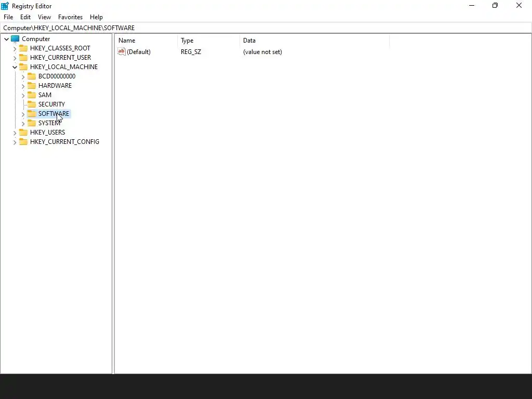Select the SOFTWARE key label
Viewport: 532px width, 399px height.
coord(54,113)
